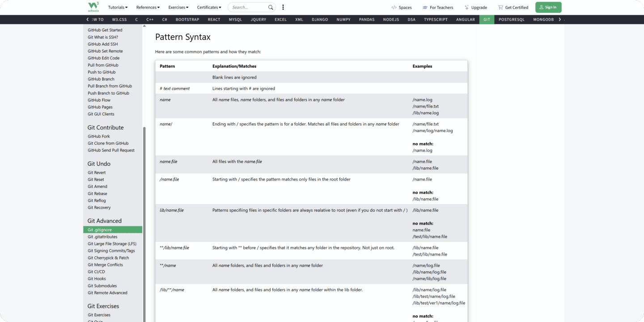Click the Sign In button
Viewport: 644px width, 322px height.
click(548, 7)
